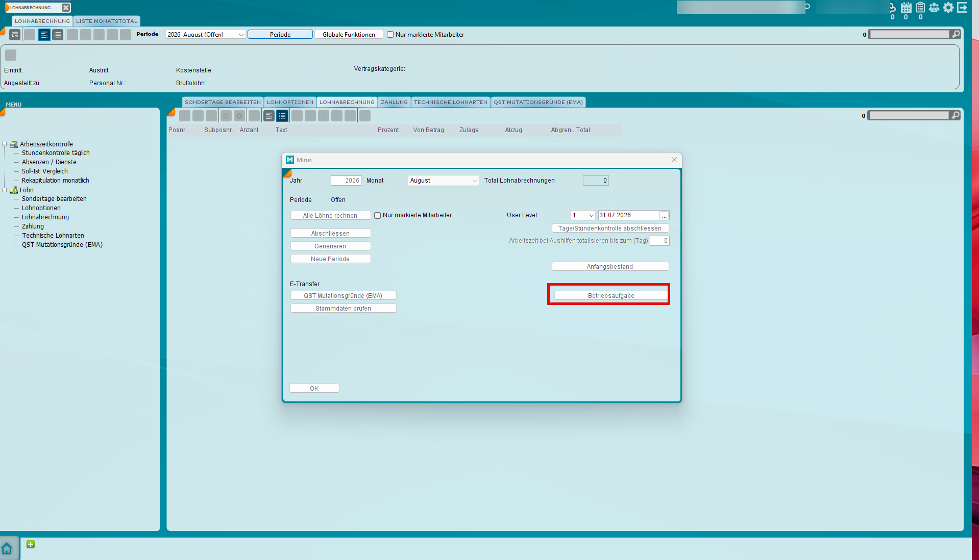Select Stundenkontrolle täglich in the menu tree
Viewport: 979px width, 560px height.
pyautogui.click(x=56, y=153)
